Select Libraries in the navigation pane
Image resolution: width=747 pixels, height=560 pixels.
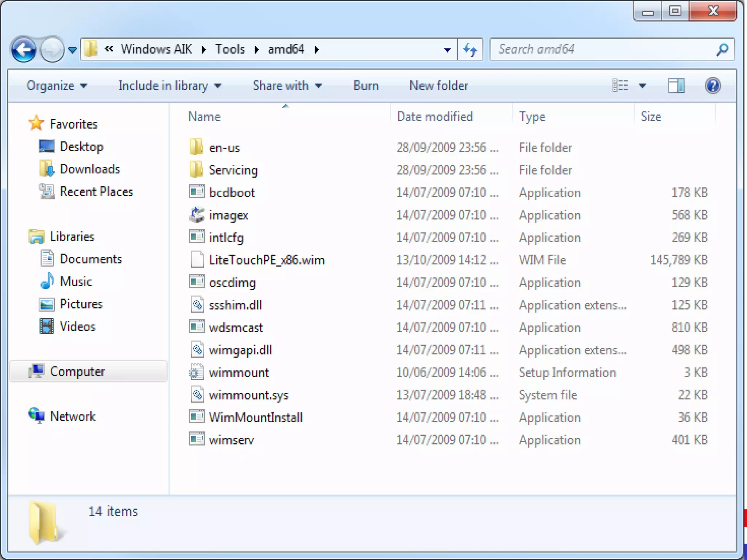72,237
